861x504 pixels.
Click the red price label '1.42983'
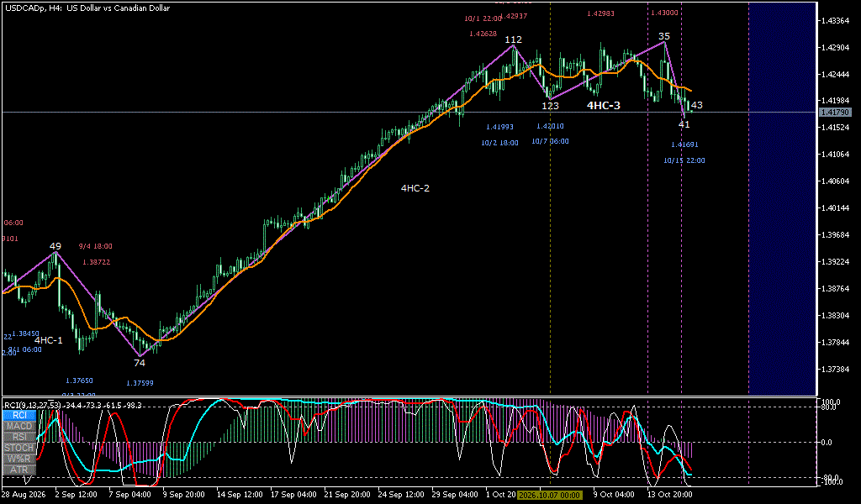600,13
